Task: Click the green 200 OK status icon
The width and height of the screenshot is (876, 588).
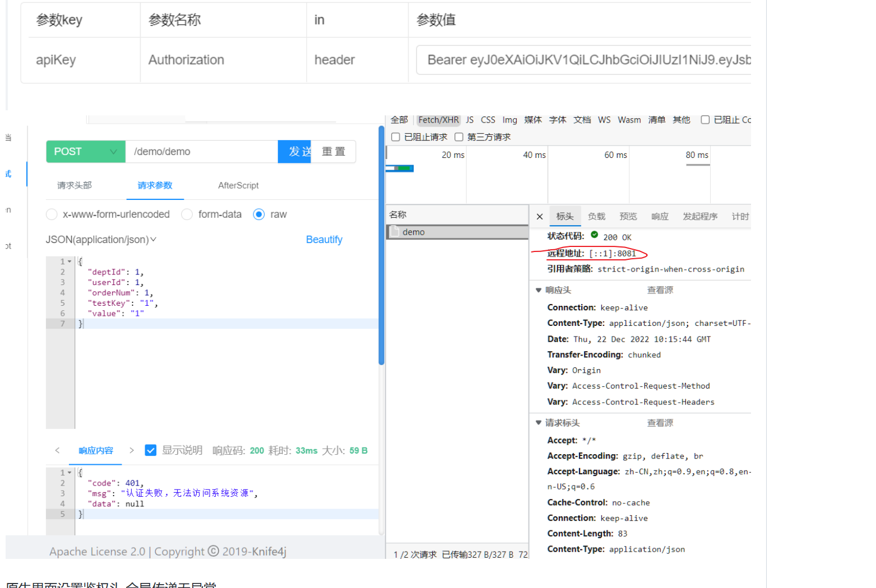Action: tap(594, 235)
